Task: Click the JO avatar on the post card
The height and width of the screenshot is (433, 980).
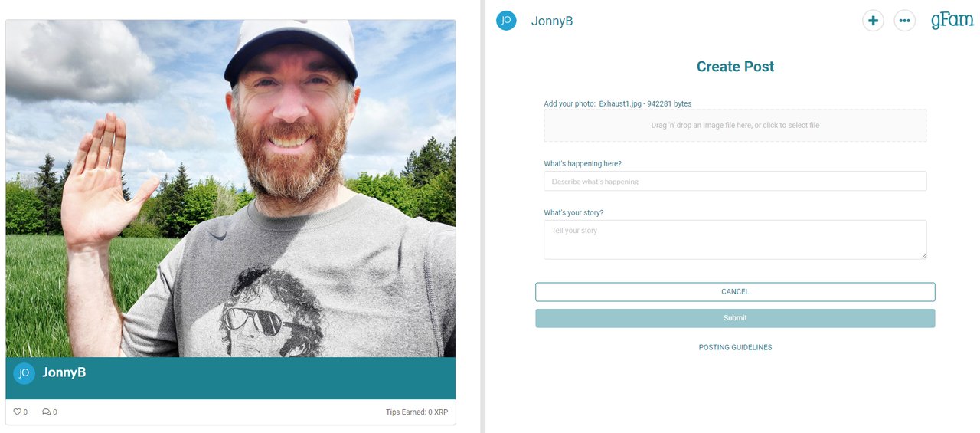Action: 24,373
